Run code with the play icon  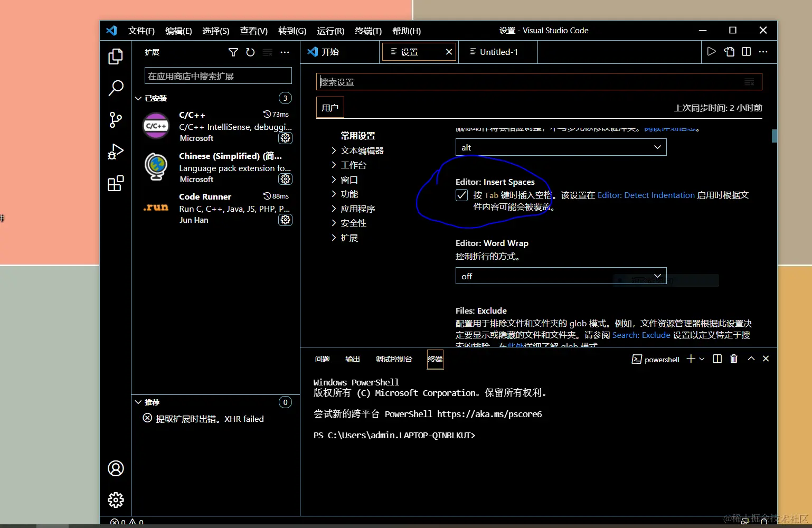click(712, 52)
